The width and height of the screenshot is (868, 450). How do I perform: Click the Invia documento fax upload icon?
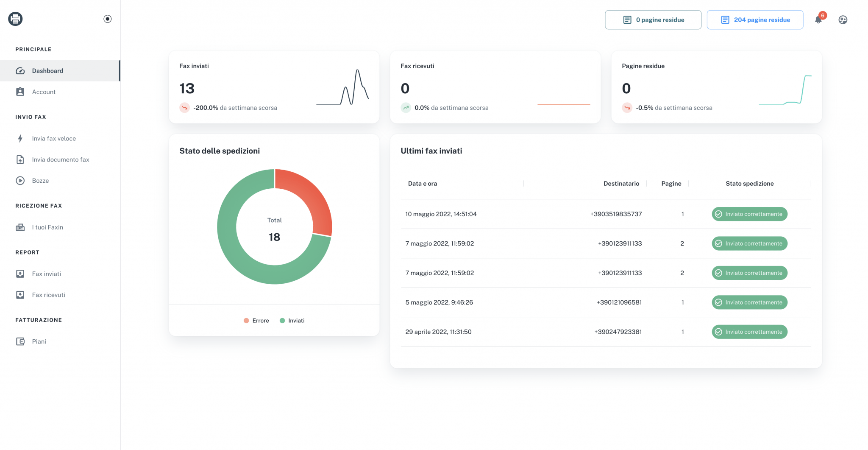pos(20,160)
